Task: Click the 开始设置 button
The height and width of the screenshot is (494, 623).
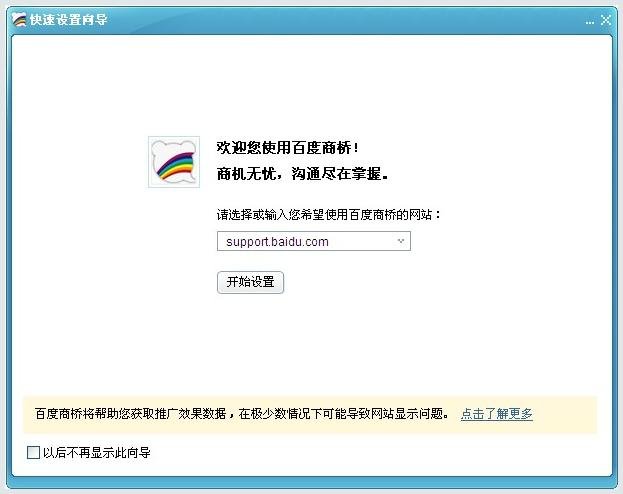Action: [x=250, y=282]
